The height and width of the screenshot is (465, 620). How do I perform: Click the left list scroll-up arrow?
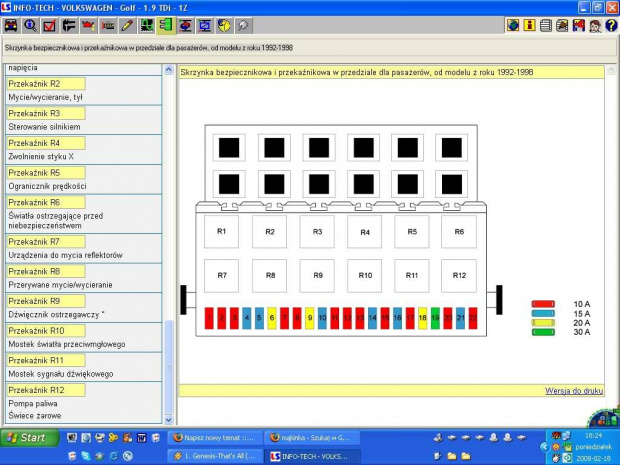168,70
